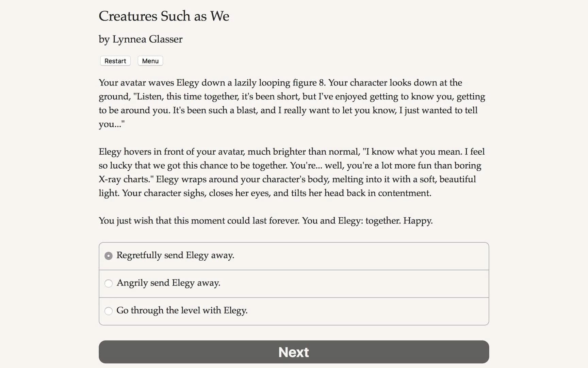This screenshot has width=588, height=368.
Task: Open the Menu next to Restart
Action: (x=150, y=61)
